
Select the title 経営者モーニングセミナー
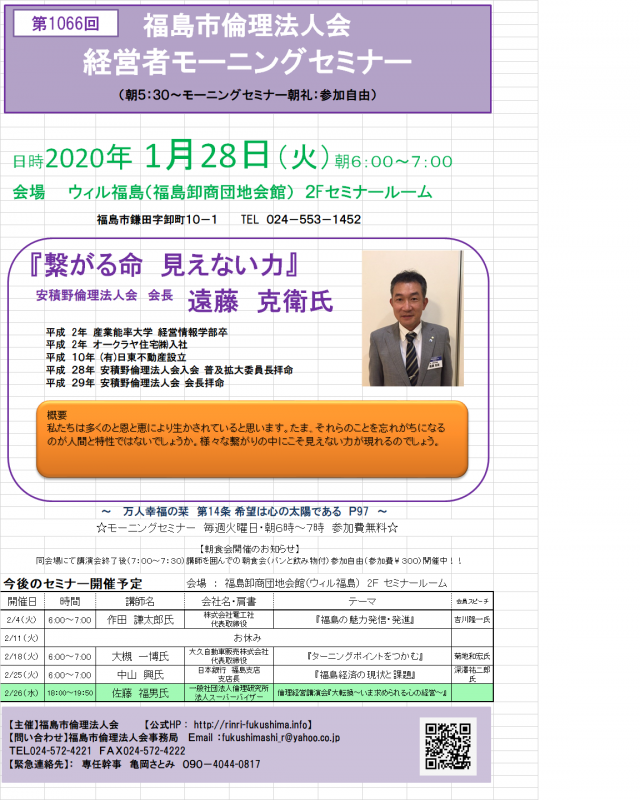pos(248,62)
